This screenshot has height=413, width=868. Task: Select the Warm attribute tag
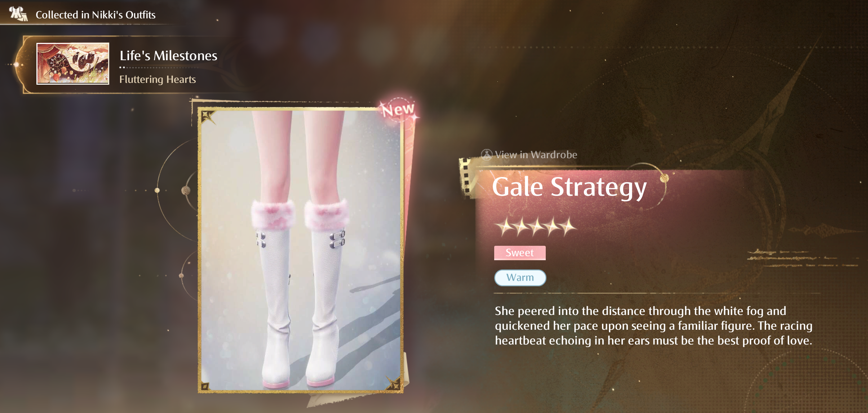tap(520, 277)
